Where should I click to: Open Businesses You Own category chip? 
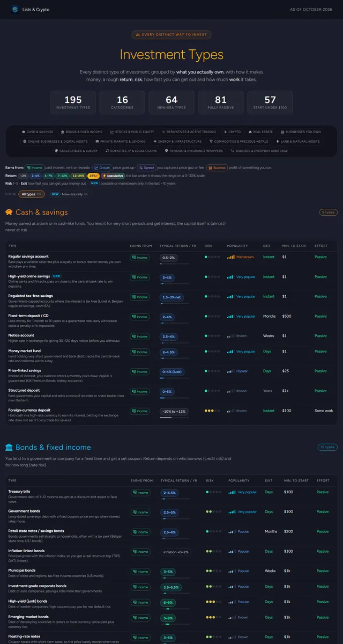coord(302,131)
